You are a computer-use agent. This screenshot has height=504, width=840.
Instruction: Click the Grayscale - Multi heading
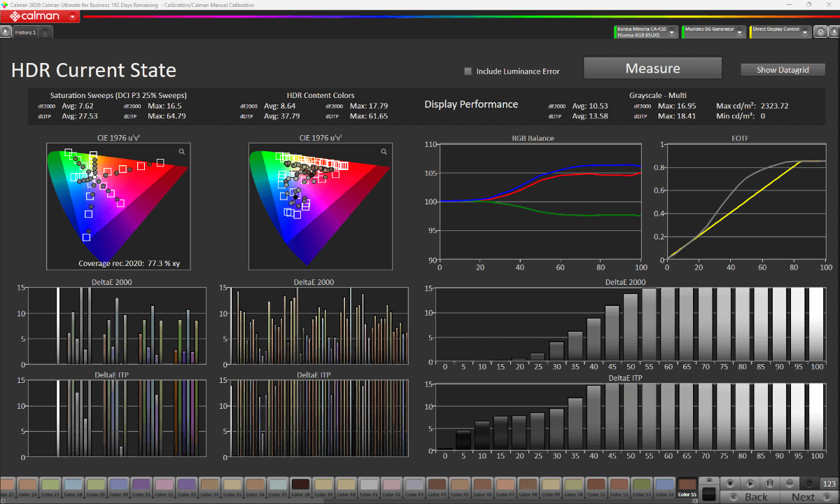click(x=658, y=95)
